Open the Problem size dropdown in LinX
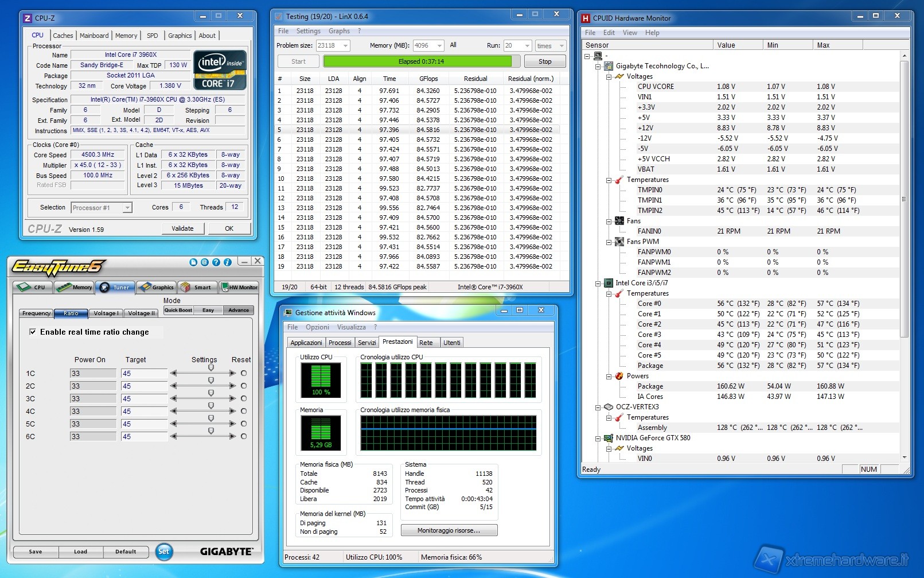924x578 pixels. [x=345, y=46]
